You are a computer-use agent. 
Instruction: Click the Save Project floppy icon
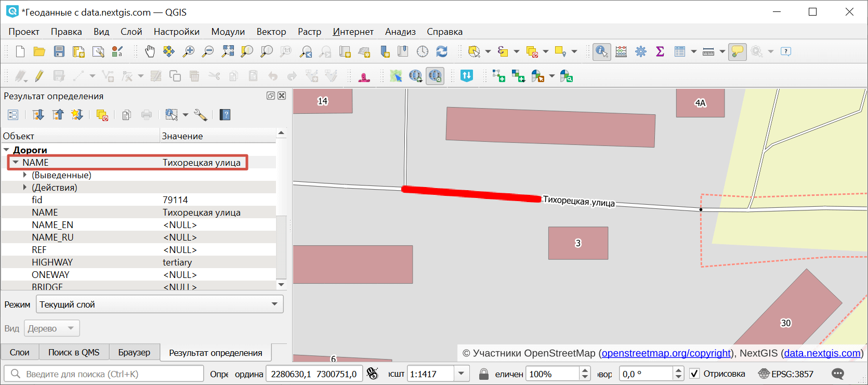(59, 51)
